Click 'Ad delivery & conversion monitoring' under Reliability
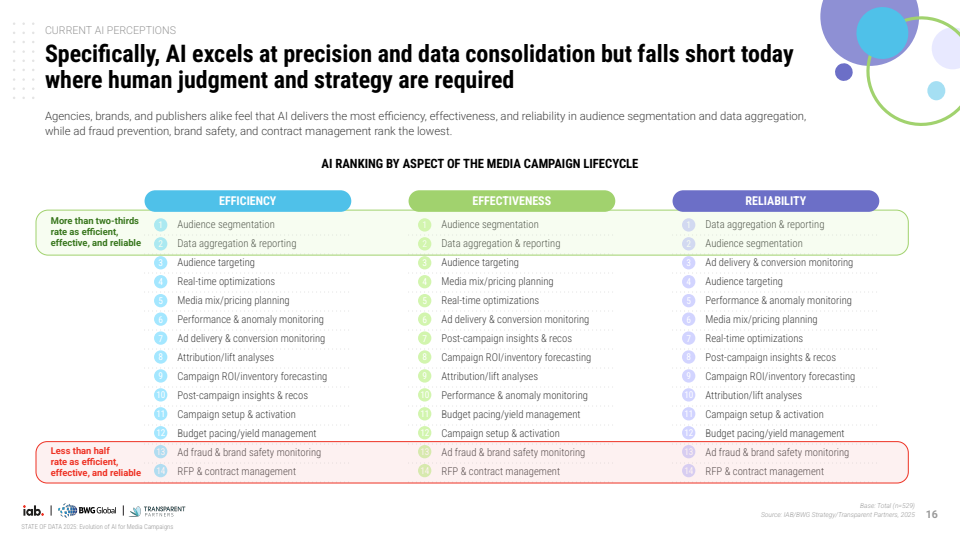The image size is (960, 540). pos(779,263)
